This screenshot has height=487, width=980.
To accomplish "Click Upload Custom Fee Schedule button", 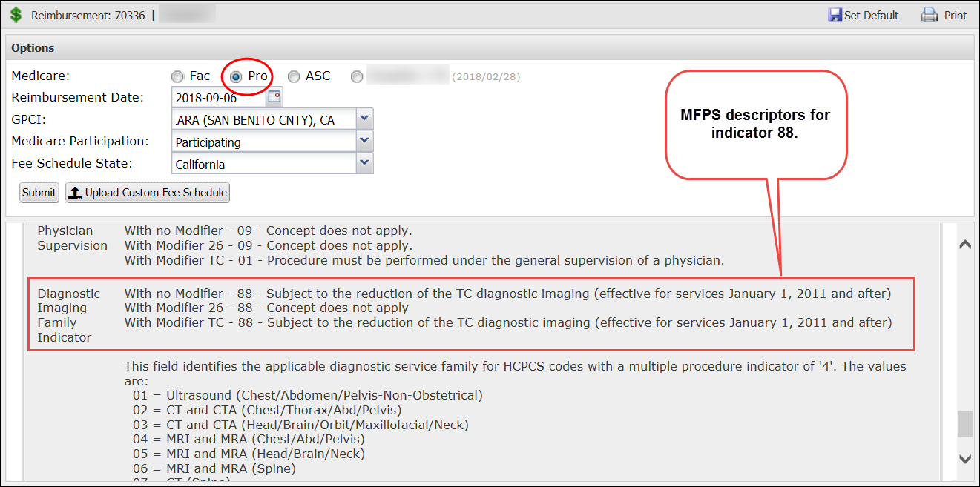I will click(x=148, y=193).
